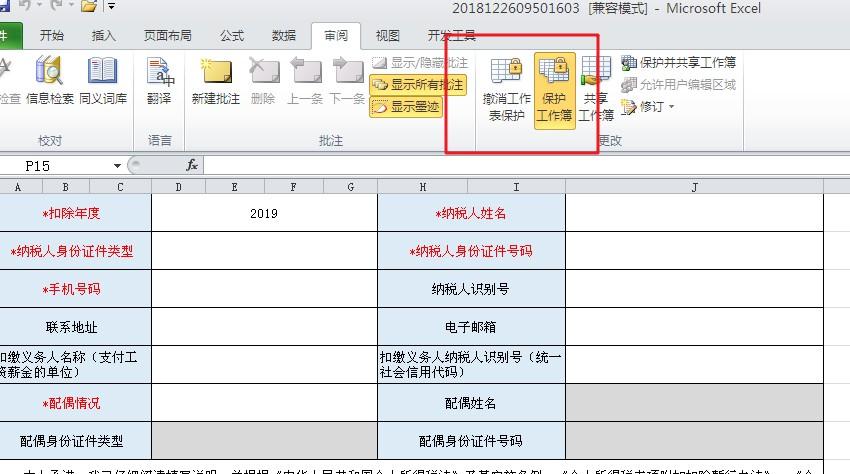Switch to the Data (数据) tab
850x474 pixels.
[284, 36]
